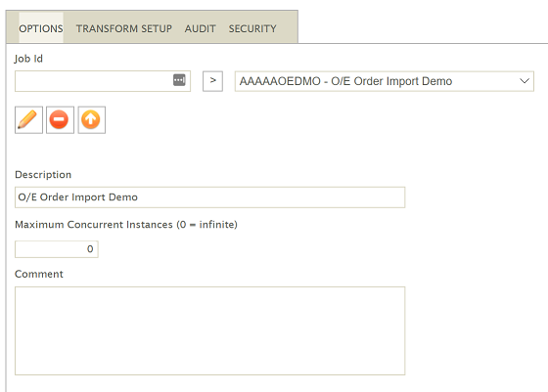The height and width of the screenshot is (392, 548).
Task: Switch to the OPTIONS tab
Action: point(41,28)
